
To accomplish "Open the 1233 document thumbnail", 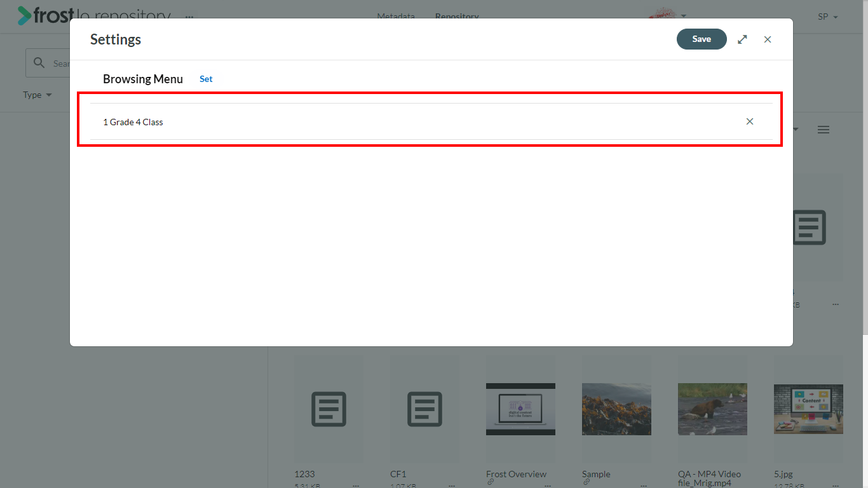I will (329, 409).
